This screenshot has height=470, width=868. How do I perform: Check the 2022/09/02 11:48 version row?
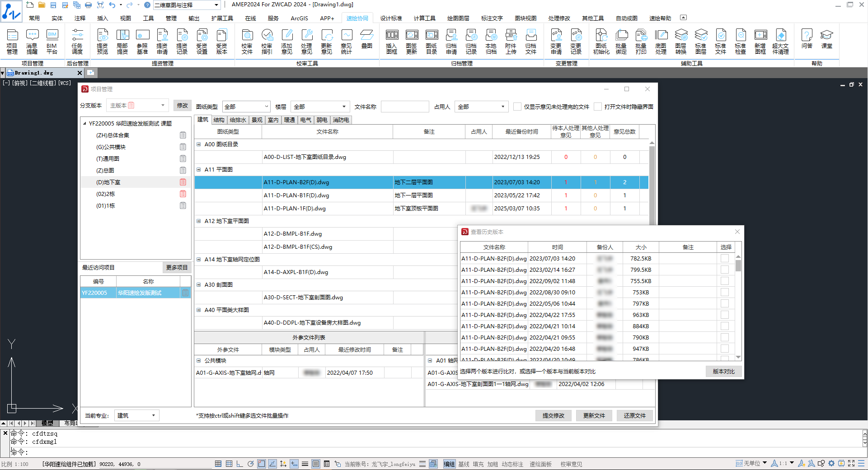725,281
